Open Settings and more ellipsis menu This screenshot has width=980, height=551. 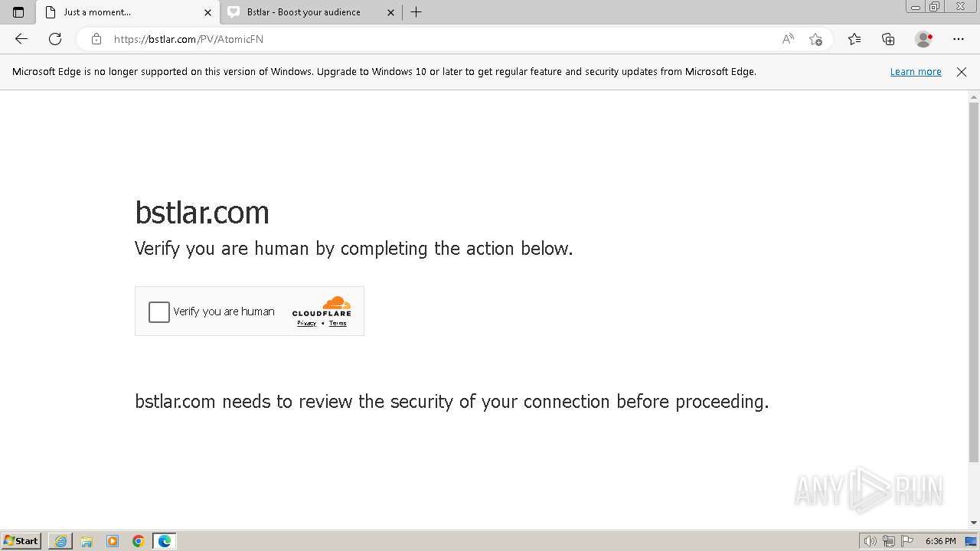(959, 39)
